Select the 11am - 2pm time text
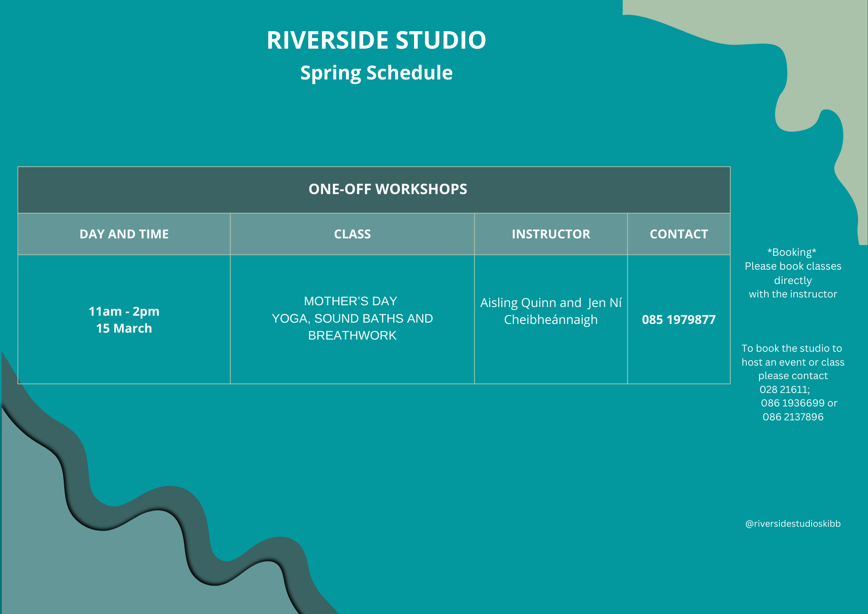This screenshot has height=614, width=868. (x=124, y=311)
